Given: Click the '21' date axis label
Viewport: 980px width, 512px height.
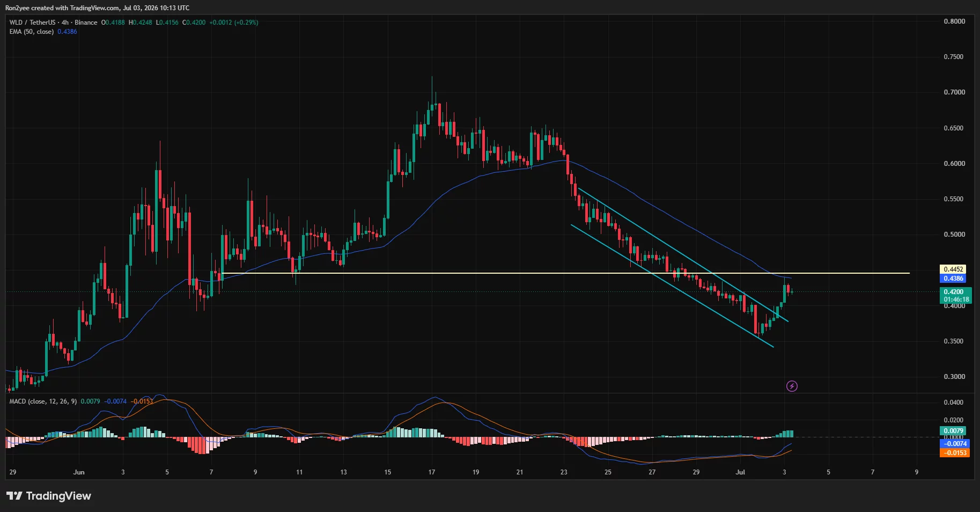Looking at the screenshot, I should tap(520, 472).
